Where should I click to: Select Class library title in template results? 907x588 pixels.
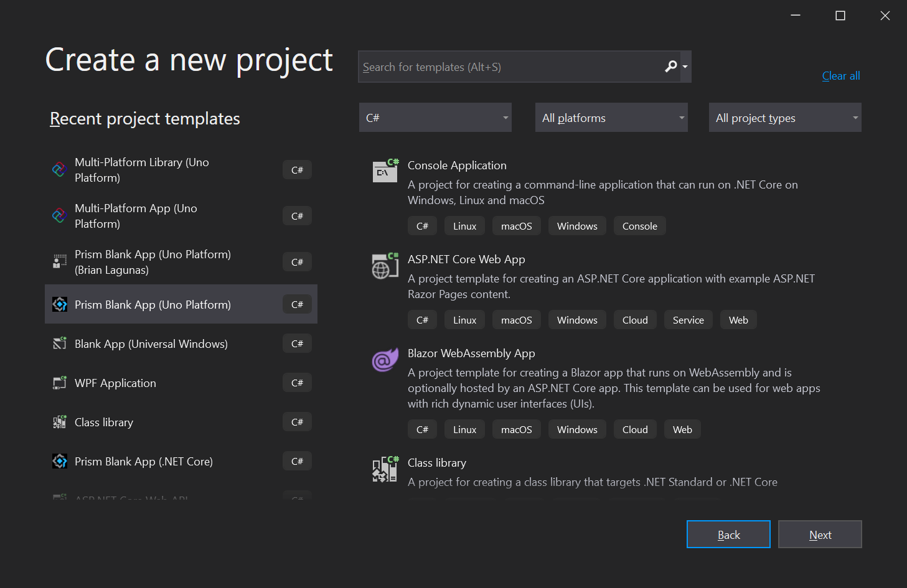(x=437, y=463)
